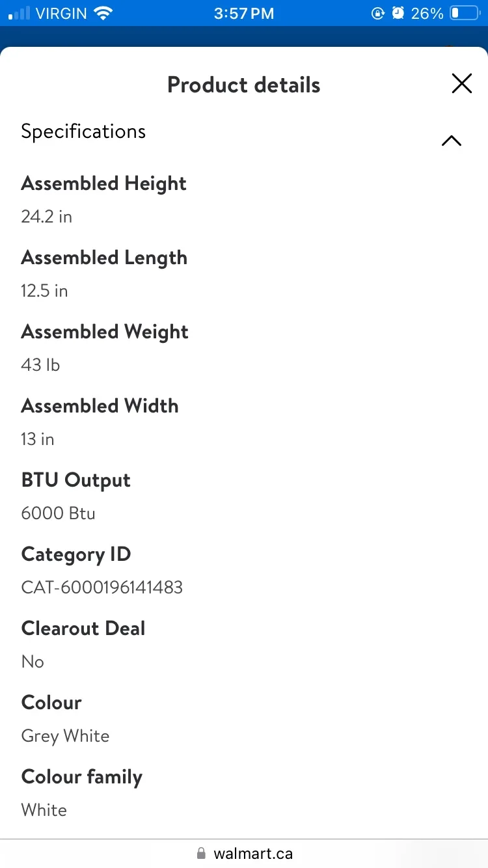The width and height of the screenshot is (488, 868).
Task: Collapse the Specifications section chevron
Action: coord(451,141)
